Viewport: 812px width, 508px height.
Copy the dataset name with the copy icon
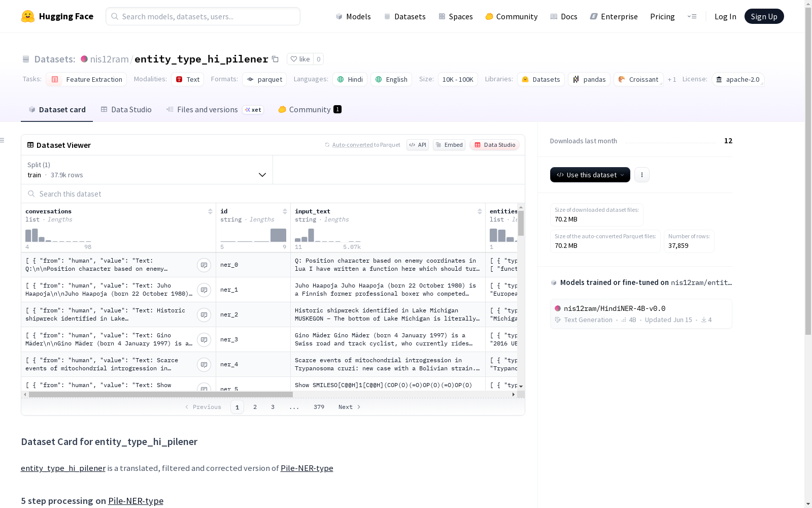click(x=275, y=59)
